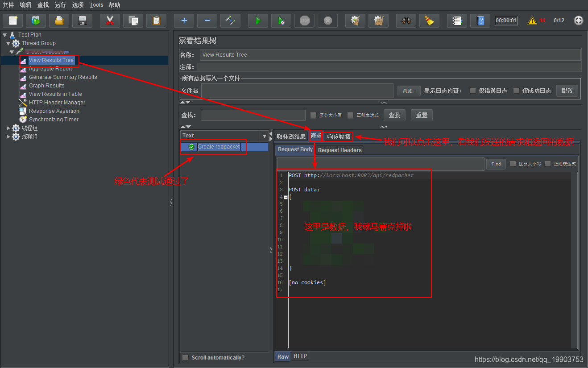Stop the test using STOP icon

(x=304, y=21)
